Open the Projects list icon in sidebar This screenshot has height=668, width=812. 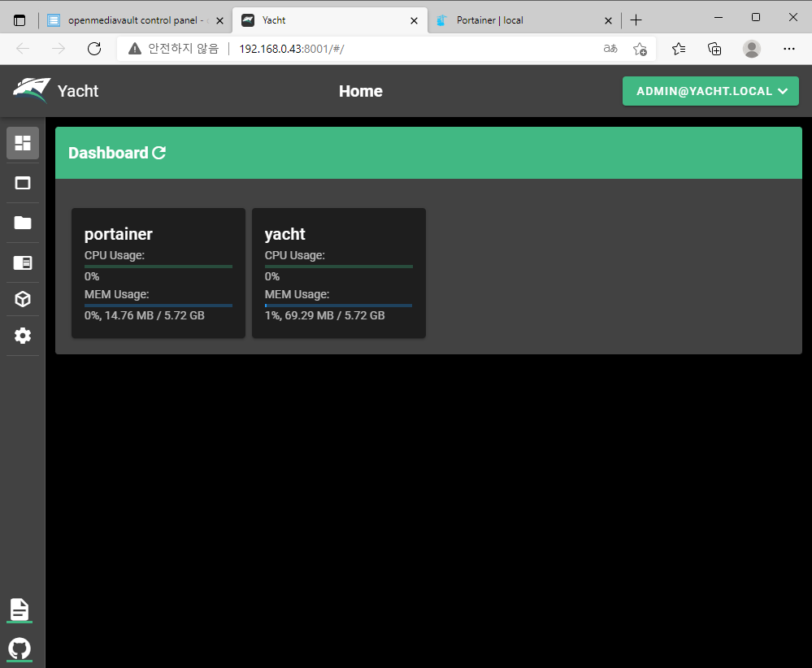(23, 262)
